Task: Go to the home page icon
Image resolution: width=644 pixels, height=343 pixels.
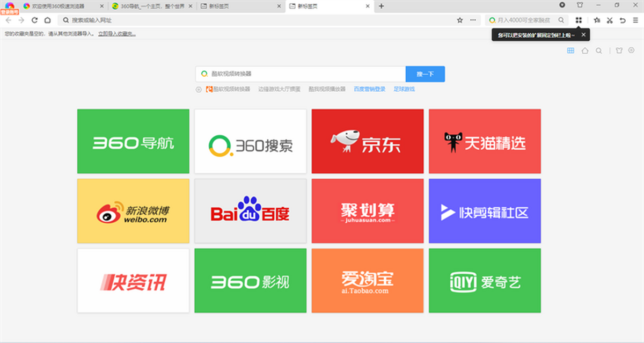Action: 47,20
